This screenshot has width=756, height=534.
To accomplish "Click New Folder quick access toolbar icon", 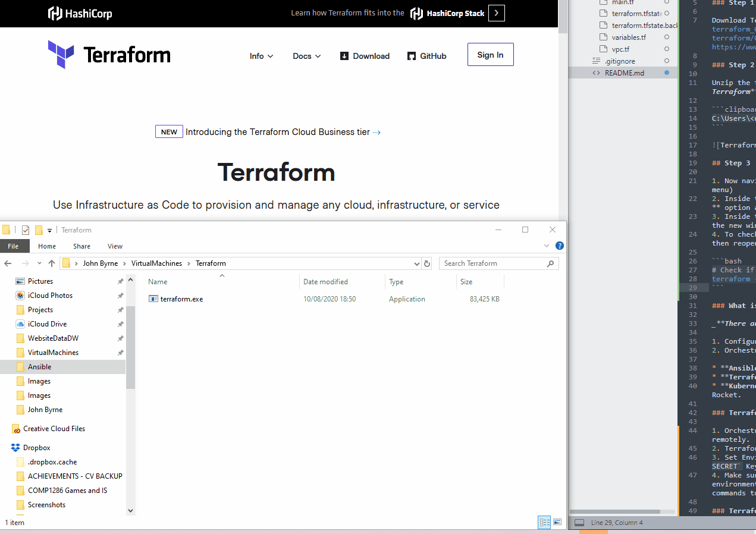I will pos(39,230).
